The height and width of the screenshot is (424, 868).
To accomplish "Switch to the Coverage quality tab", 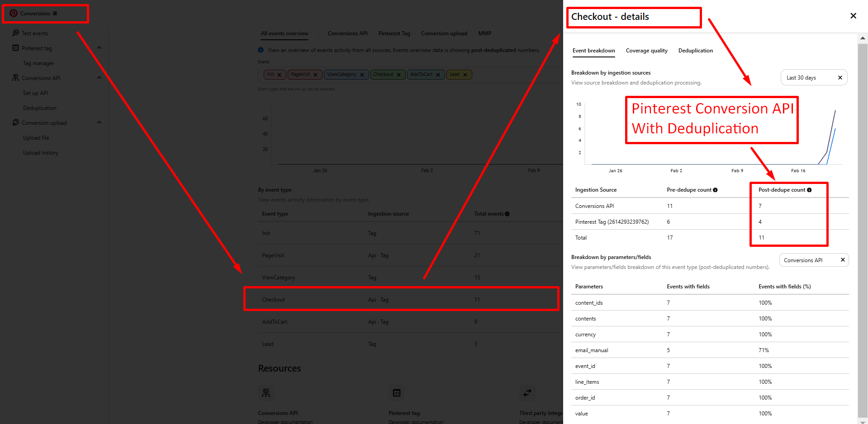I will pos(646,51).
